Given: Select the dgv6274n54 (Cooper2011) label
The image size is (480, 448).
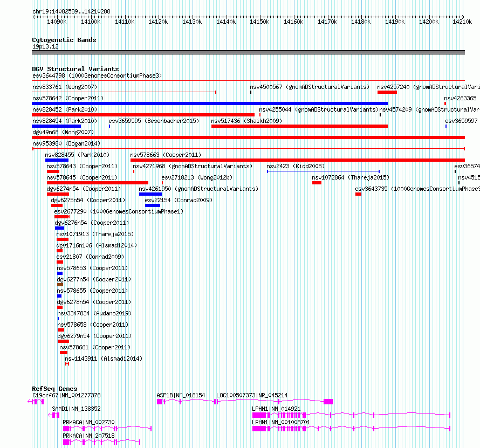Looking at the screenshot, I should 84,189.
